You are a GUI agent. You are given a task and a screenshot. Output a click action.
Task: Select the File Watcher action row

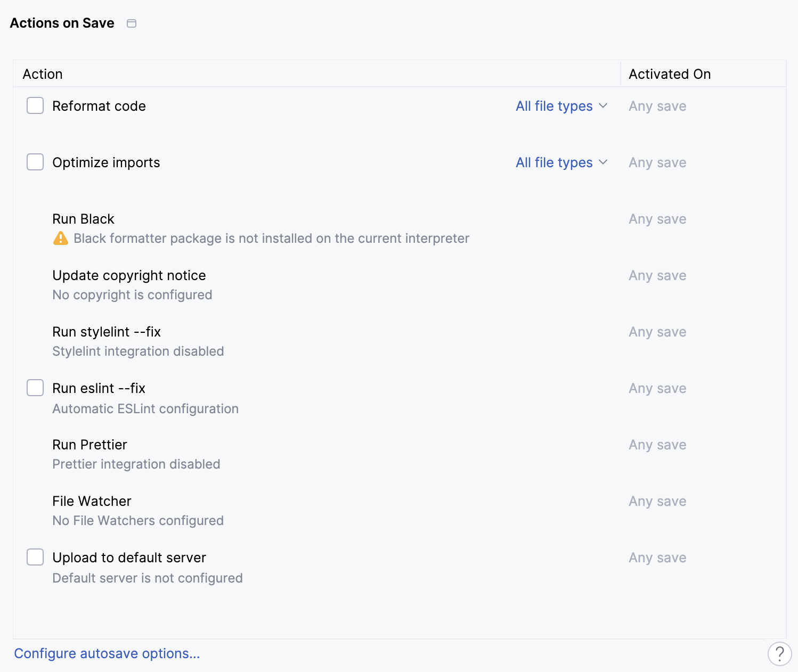pyautogui.click(x=92, y=501)
